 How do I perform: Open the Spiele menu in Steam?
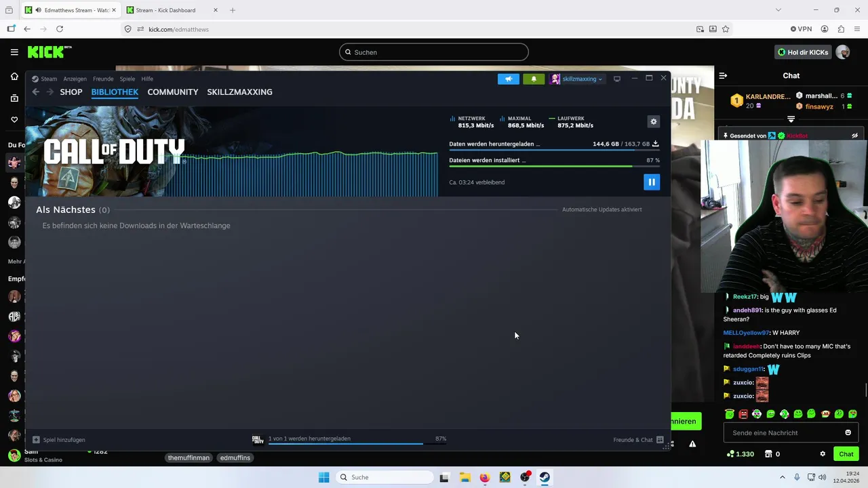pyautogui.click(x=127, y=79)
